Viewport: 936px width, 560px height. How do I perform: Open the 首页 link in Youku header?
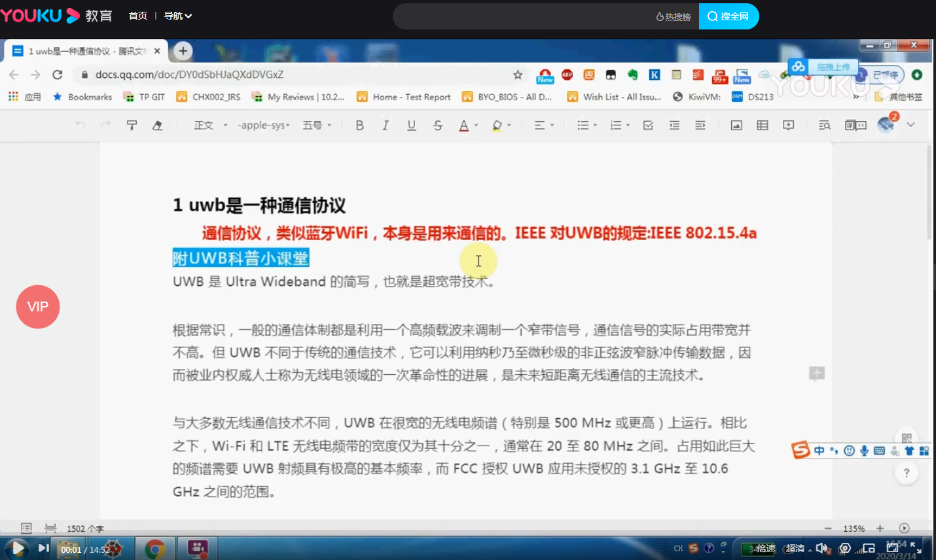[x=138, y=16]
